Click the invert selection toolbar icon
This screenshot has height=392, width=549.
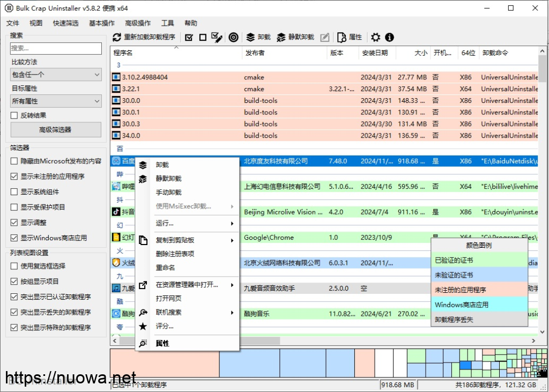217,38
